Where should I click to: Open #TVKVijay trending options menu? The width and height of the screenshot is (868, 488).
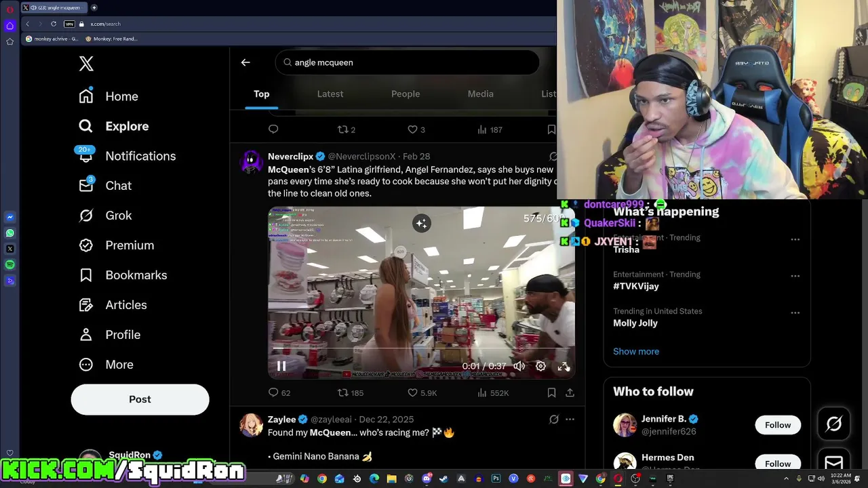[x=795, y=276]
